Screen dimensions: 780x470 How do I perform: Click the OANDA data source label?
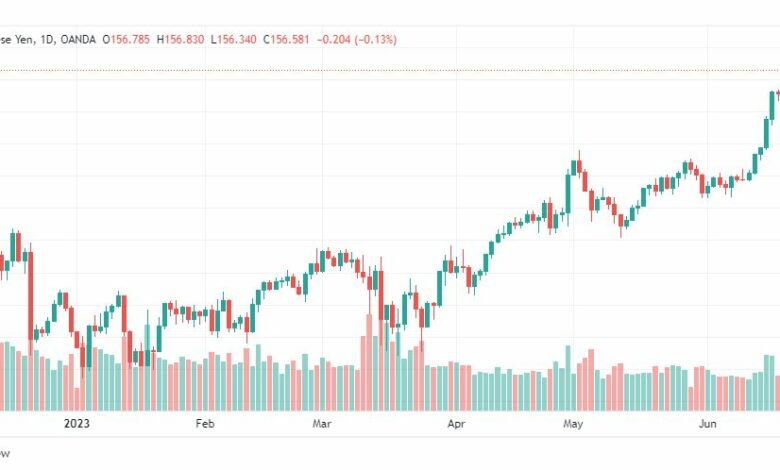coord(78,39)
